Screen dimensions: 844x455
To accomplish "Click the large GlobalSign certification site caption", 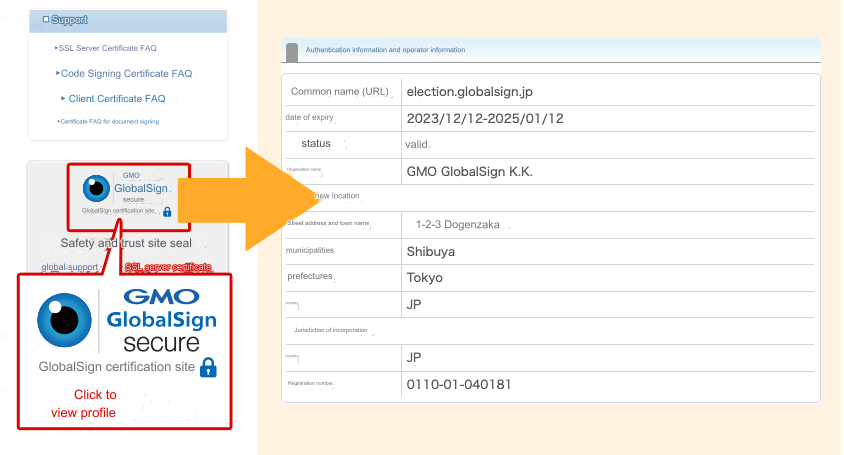I will coord(117,367).
